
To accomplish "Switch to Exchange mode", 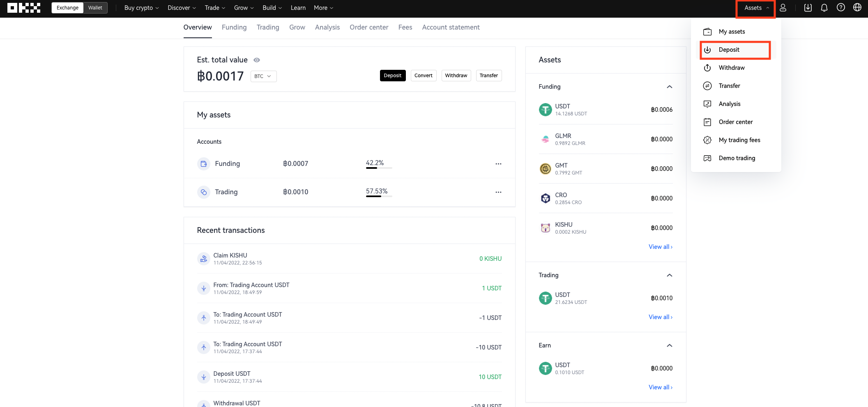I will pyautogui.click(x=67, y=8).
